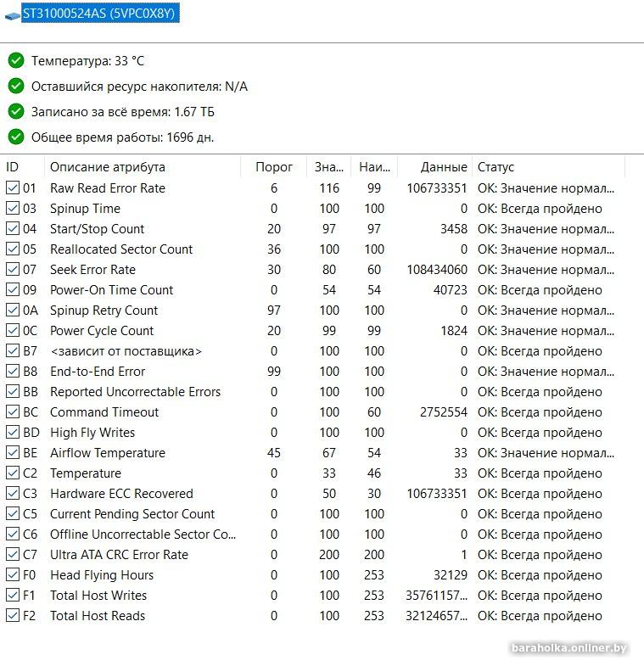Uncheck the 07 Seek Error Rate attribute
This screenshot has height=666, width=644.
[13, 269]
